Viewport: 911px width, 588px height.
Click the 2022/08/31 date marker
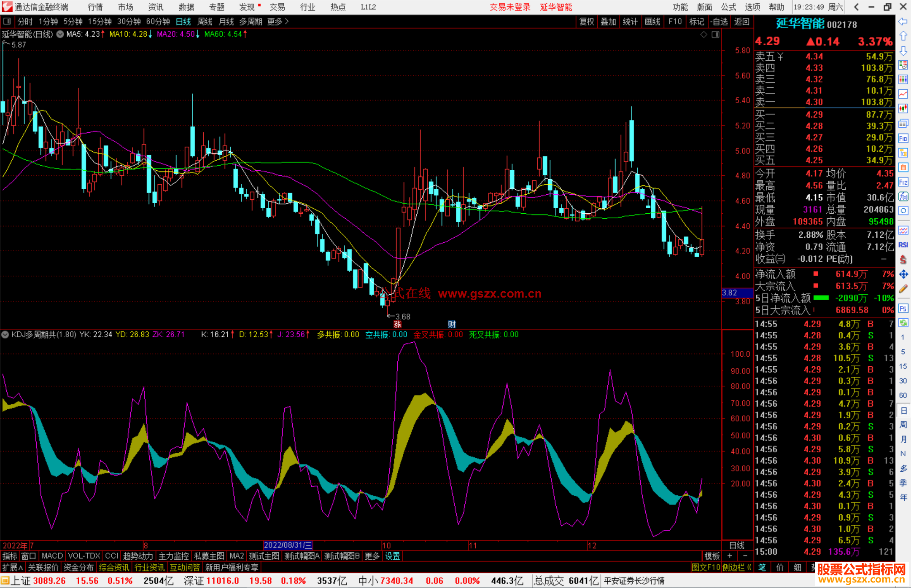[x=288, y=545]
